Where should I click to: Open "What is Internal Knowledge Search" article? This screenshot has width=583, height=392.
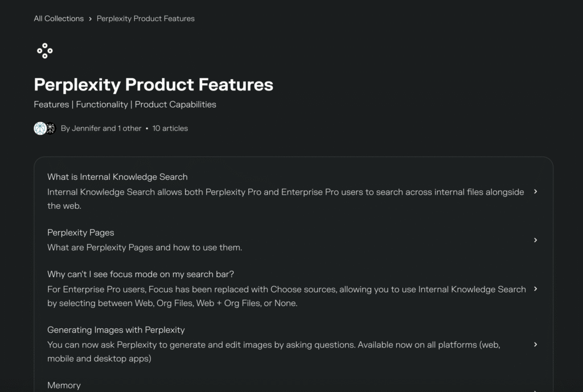117,177
